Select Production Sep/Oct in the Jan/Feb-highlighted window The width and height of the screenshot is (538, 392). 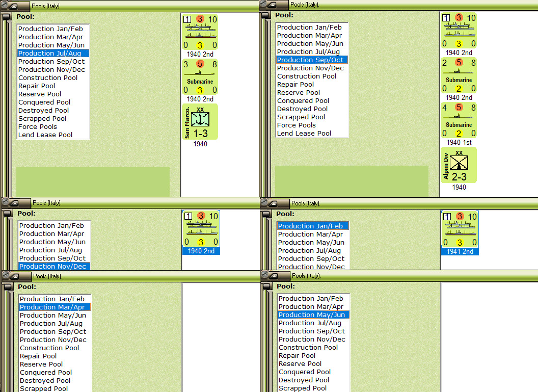point(313,259)
